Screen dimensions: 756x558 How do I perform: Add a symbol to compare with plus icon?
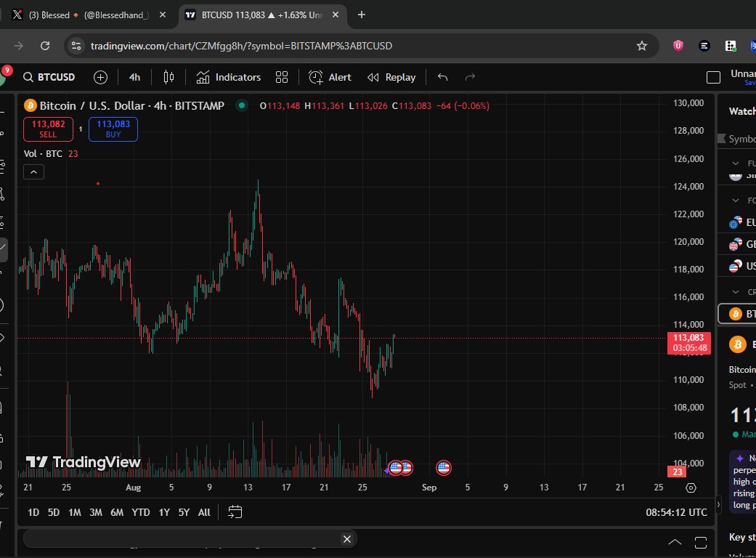100,77
